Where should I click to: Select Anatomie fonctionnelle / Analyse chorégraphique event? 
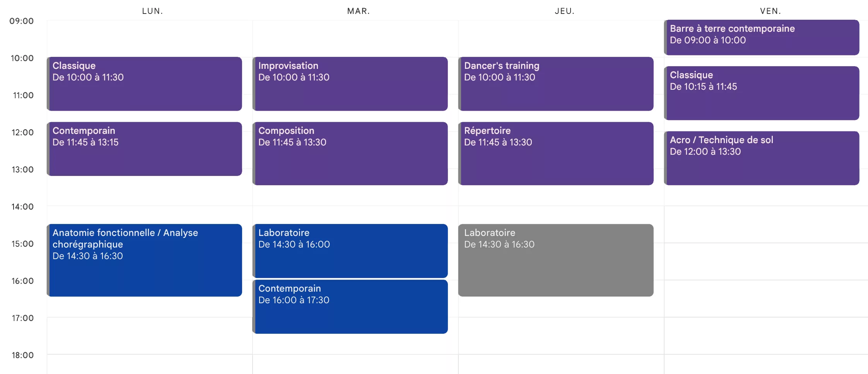tap(144, 260)
